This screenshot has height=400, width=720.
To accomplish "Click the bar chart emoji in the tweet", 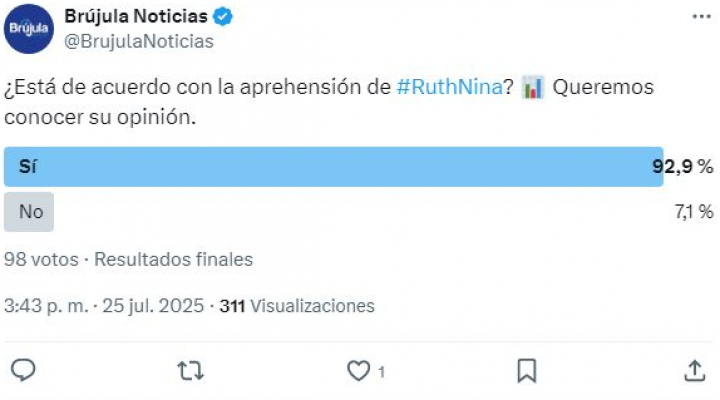I will point(533,87).
